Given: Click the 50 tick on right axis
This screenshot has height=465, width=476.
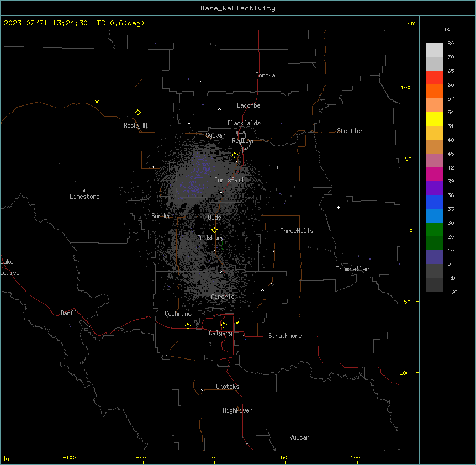Looking at the screenshot, I should point(408,158).
